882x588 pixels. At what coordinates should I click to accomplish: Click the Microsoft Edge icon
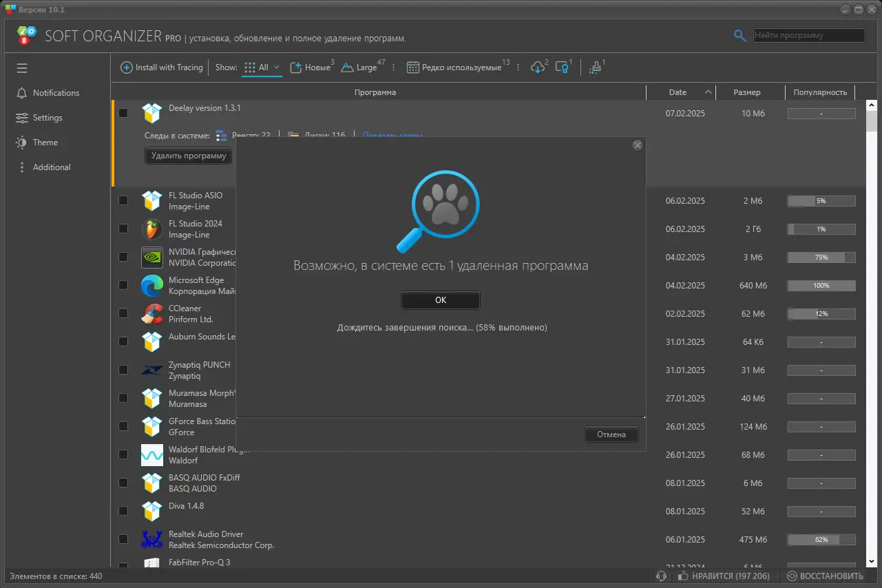151,285
